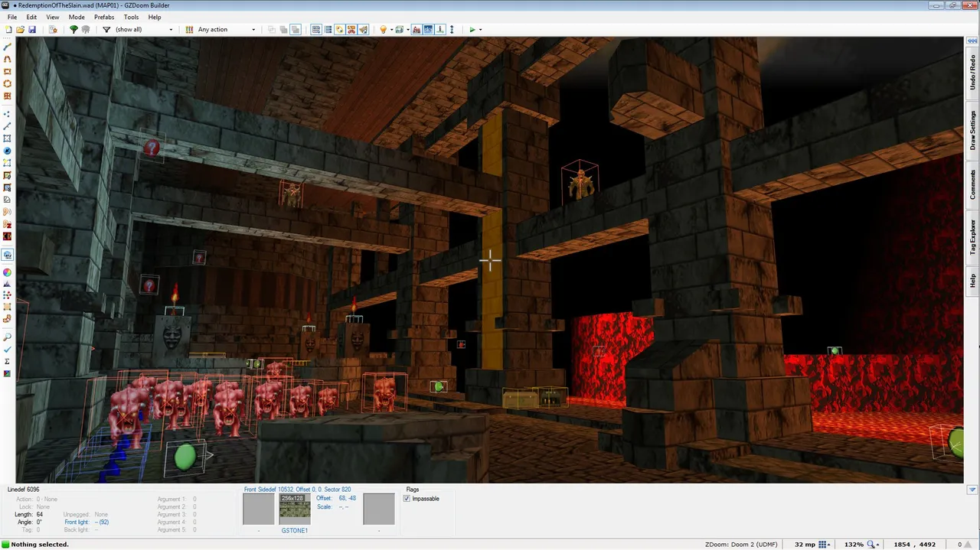Open the Tools menu

[132, 17]
